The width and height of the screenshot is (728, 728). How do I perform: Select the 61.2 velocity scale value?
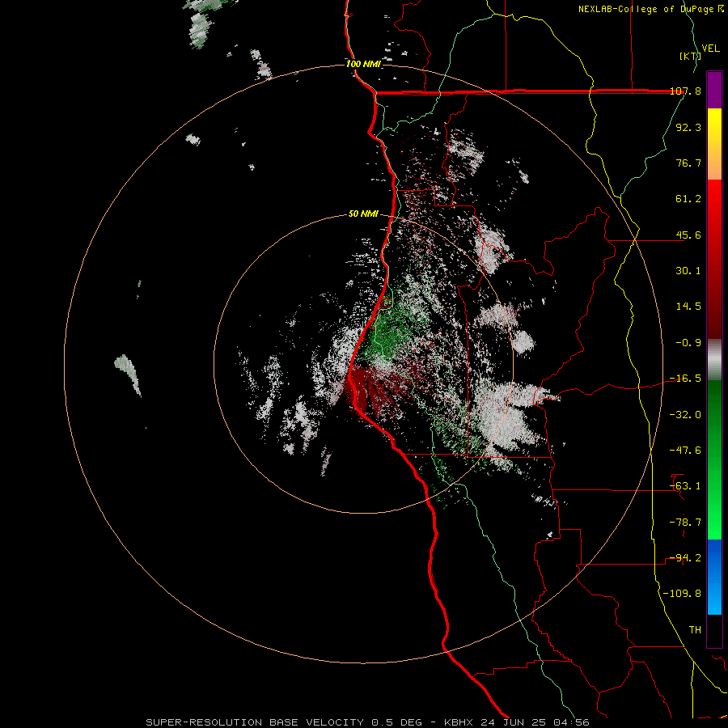(688, 199)
